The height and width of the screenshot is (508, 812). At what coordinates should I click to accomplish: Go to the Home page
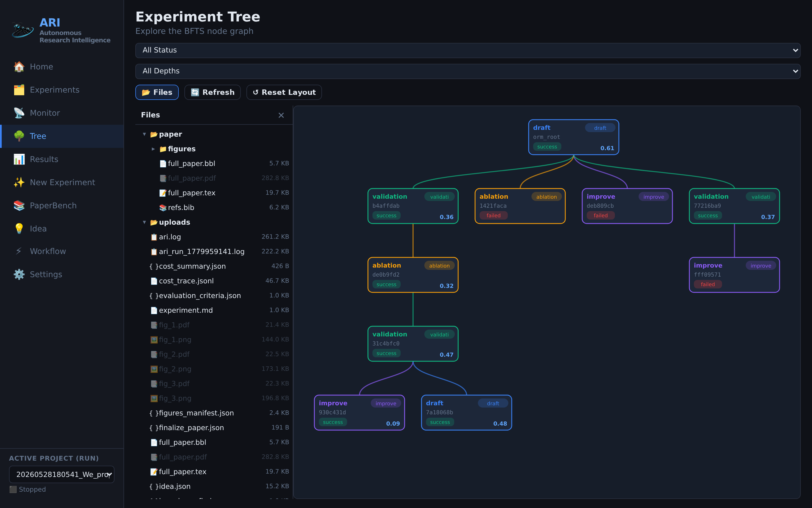click(62, 67)
